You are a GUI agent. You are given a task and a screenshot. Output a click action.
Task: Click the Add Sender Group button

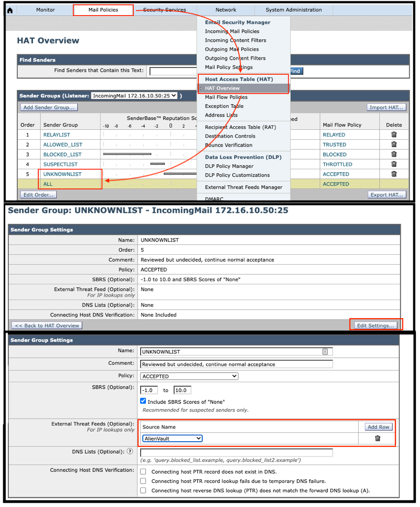coord(49,107)
